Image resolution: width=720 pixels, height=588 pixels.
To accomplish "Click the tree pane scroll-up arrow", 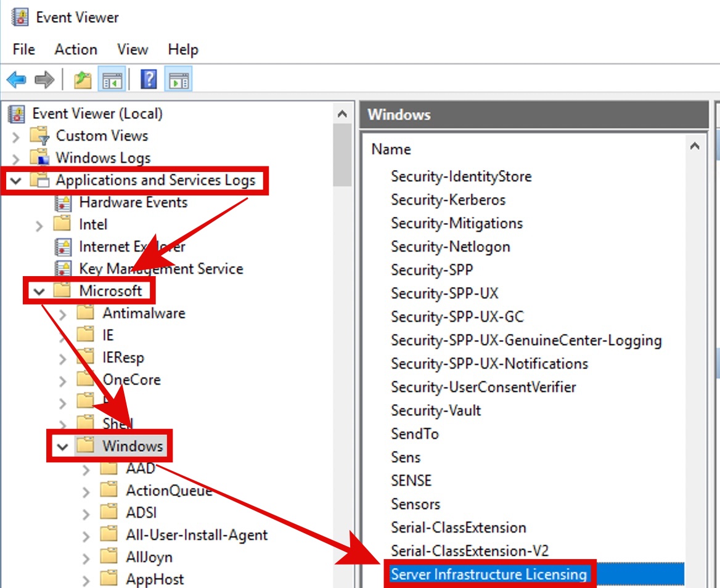I will pos(342,113).
